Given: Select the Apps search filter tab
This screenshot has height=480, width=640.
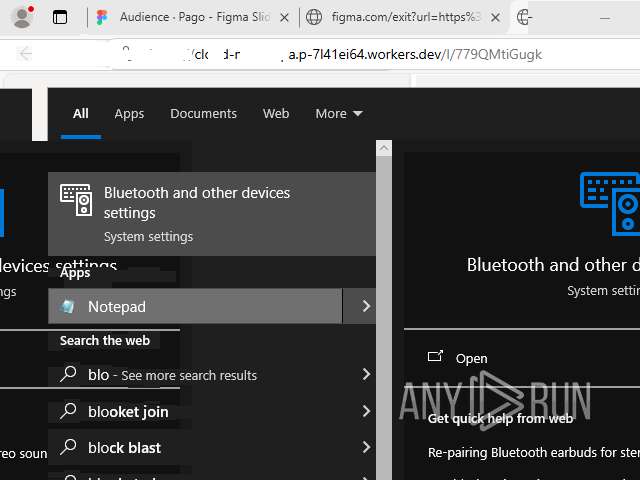Looking at the screenshot, I should click(129, 114).
